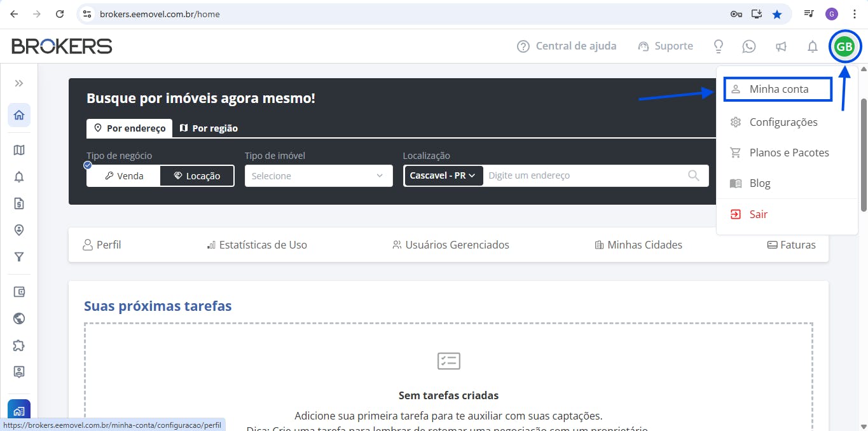Click the blue buildings icon in sidebar
This screenshot has width=868, height=431.
coord(19,410)
